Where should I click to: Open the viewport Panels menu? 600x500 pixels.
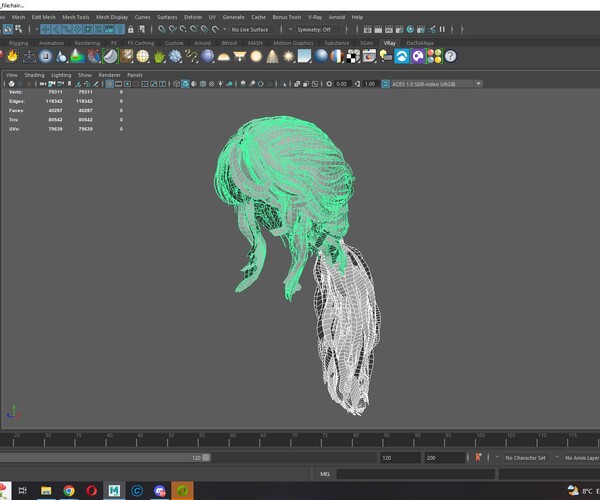(135, 75)
